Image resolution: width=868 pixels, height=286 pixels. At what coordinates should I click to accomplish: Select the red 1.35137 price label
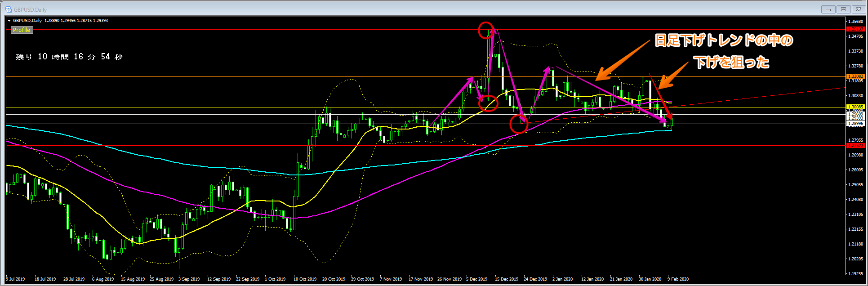pyautogui.click(x=855, y=29)
